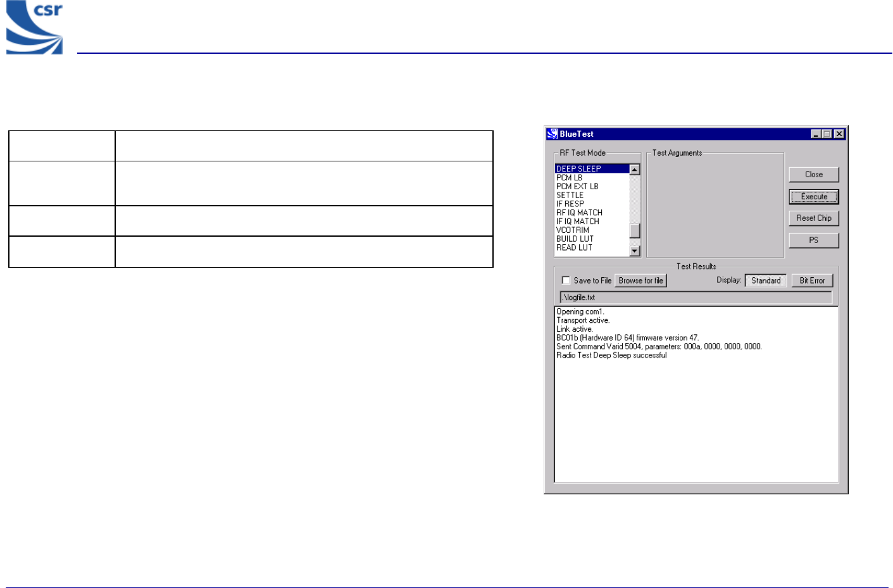Screen dimensions: 893x588
Task: Open the PS button
Action: pyautogui.click(x=813, y=241)
